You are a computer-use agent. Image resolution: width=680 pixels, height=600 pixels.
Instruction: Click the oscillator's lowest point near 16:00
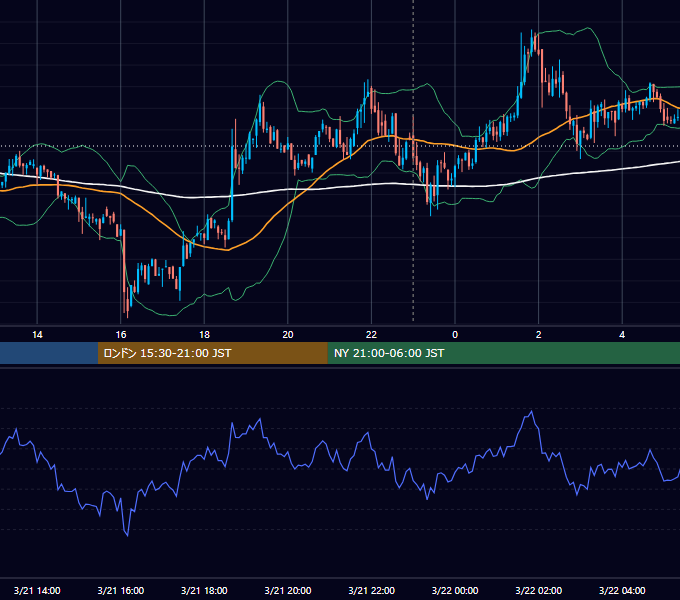coord(127,535)
